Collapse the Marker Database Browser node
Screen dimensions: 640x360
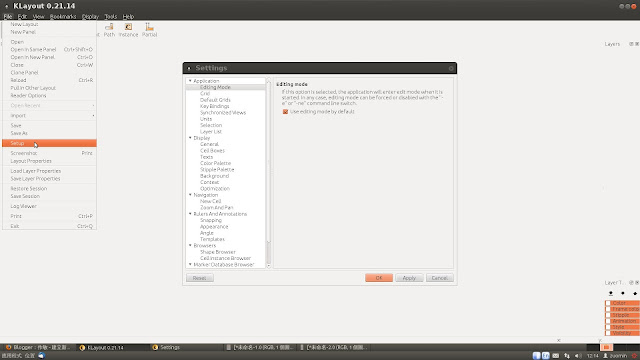tap(190, 264)
